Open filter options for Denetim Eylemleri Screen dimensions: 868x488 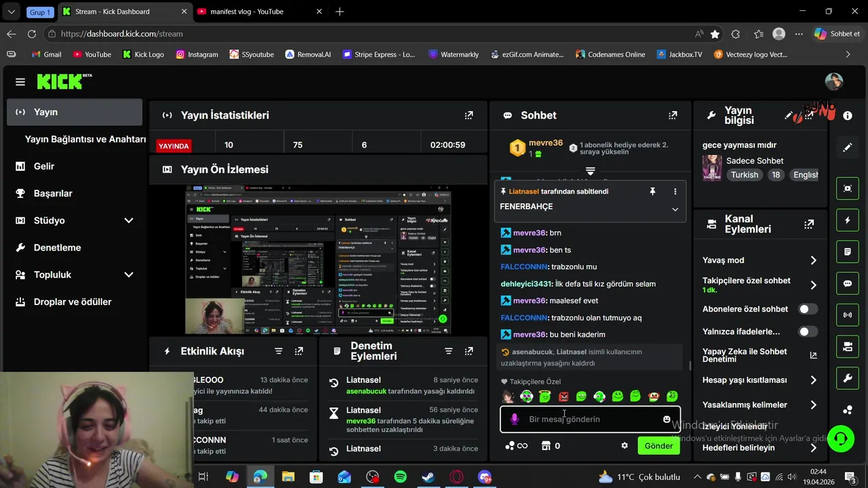(x=448, y=351)
